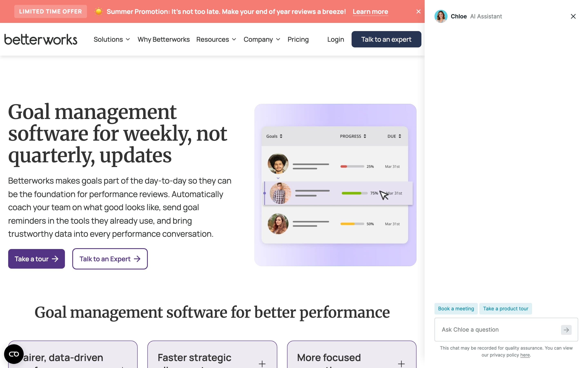Click the Mar 31st date in the 50% row

point(392,224)
